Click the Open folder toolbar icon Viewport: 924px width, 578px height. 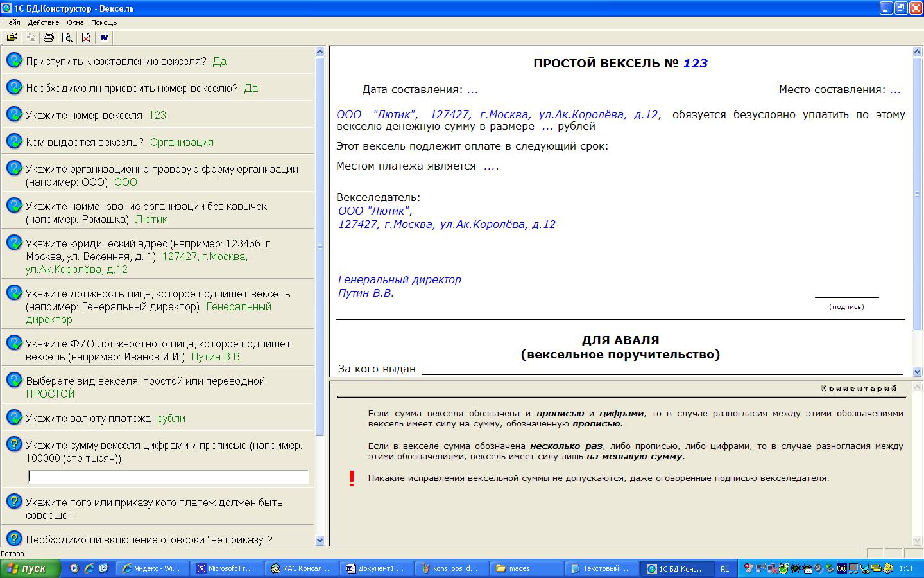[12, 37]
